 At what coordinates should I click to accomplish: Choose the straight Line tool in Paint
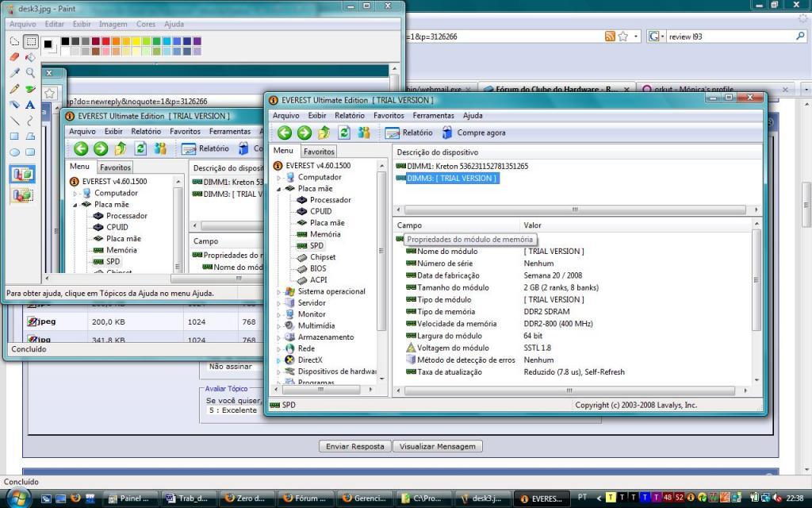coord(14,121)
